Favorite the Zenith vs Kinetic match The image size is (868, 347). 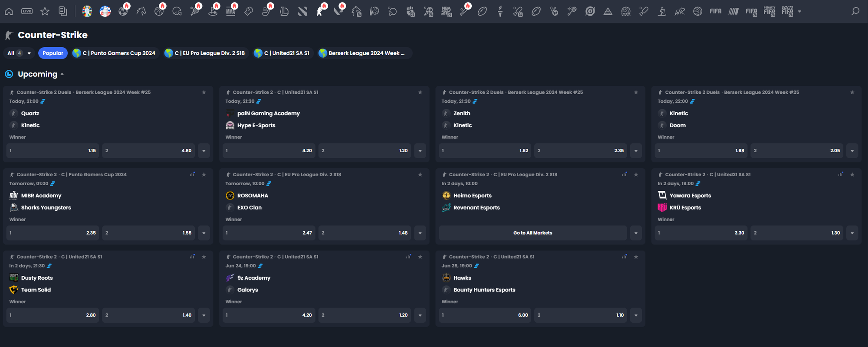click(636, 92)
